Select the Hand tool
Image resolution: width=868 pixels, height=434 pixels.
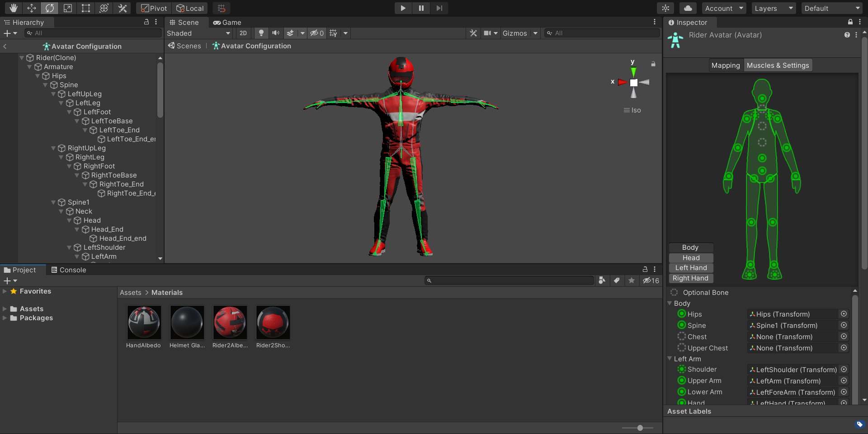tap(14, 8)
